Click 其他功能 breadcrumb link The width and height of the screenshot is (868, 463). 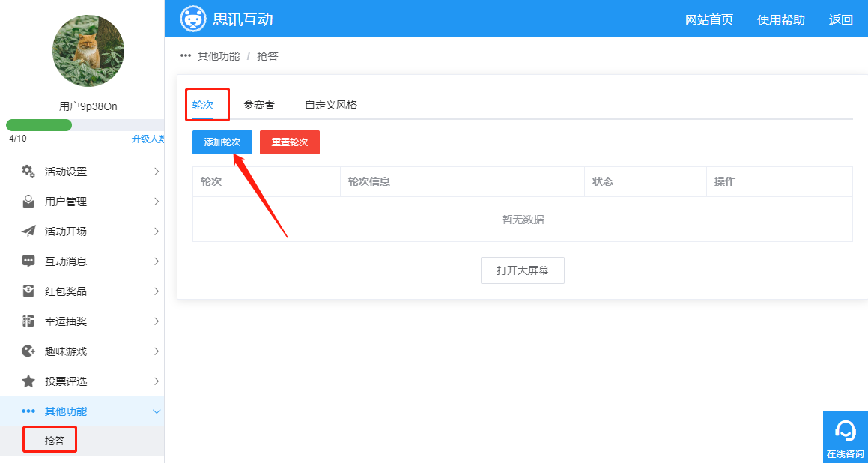(x=219, y=56)
